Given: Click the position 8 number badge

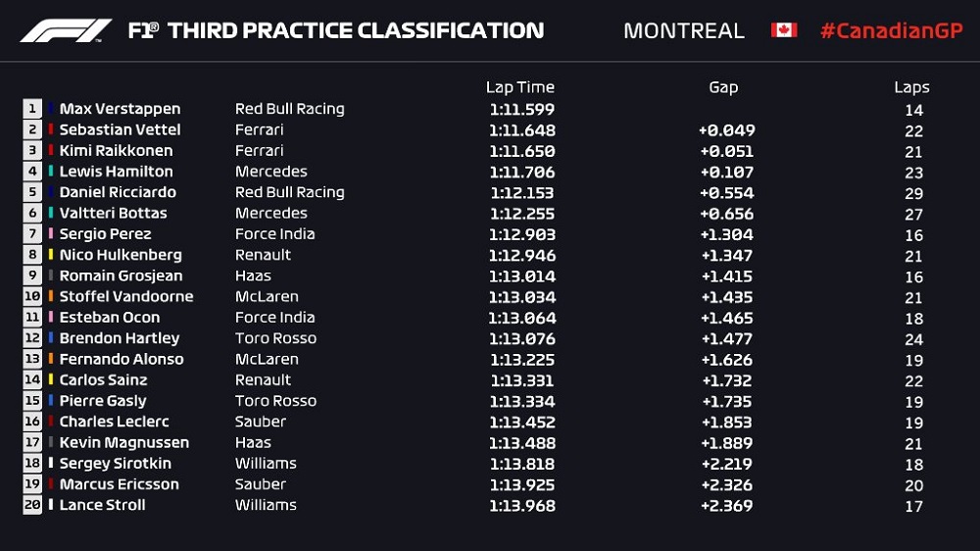Looking at the screenshot, I should [x=32, y=255].
